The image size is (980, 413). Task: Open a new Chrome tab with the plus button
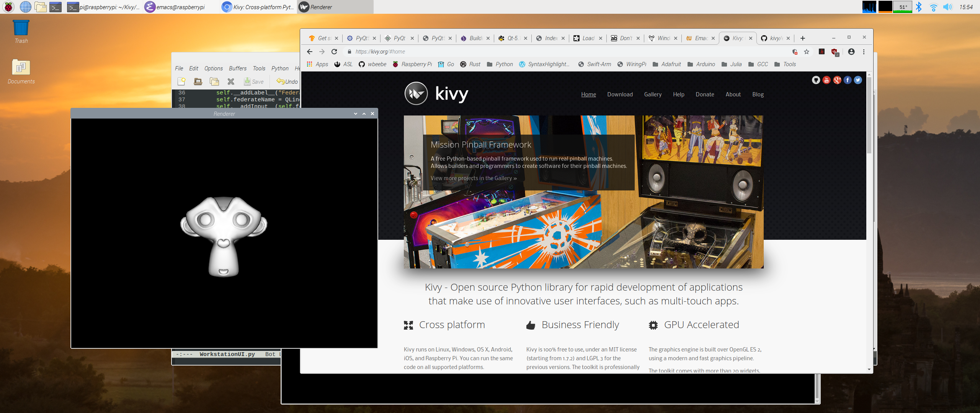point(803,38)
